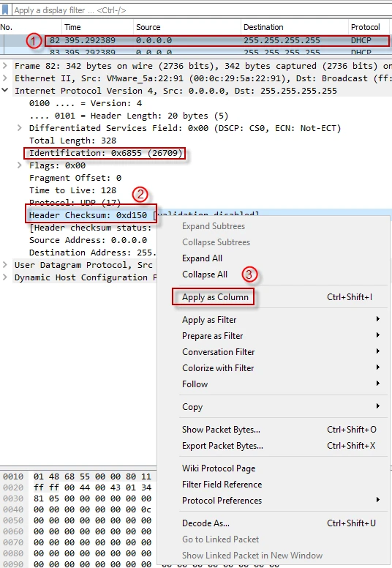Expand the Ethernet II section
The width and height of the screenshot is (392, 568).
tap(5, 78)
